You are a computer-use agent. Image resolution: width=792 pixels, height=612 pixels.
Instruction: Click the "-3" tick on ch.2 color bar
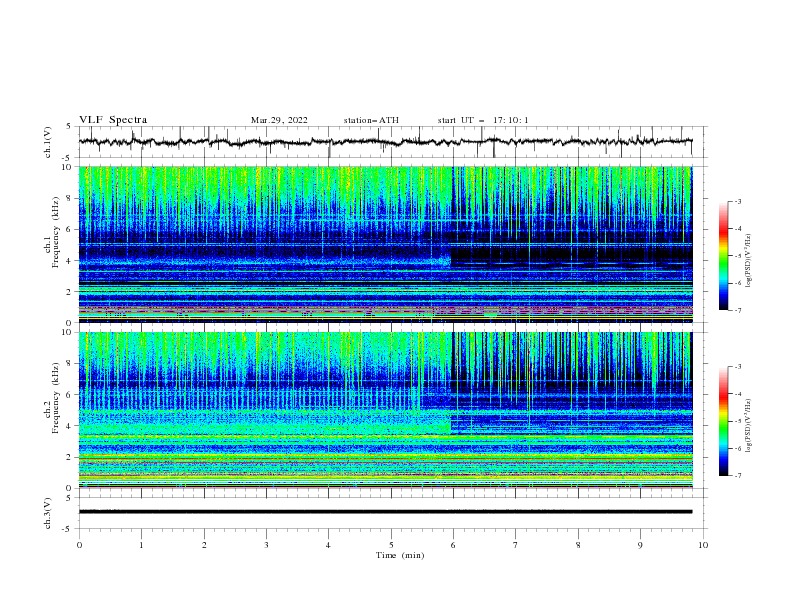pos(738,367)
